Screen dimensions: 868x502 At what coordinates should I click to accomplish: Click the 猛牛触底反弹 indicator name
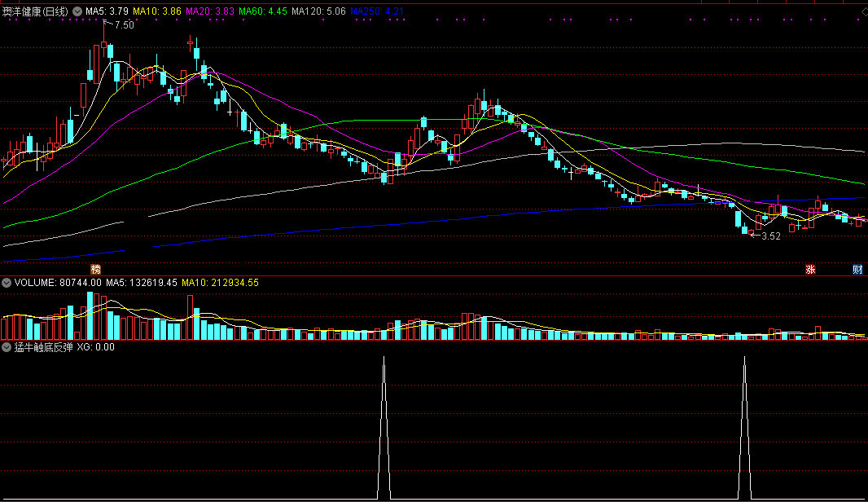43,347
